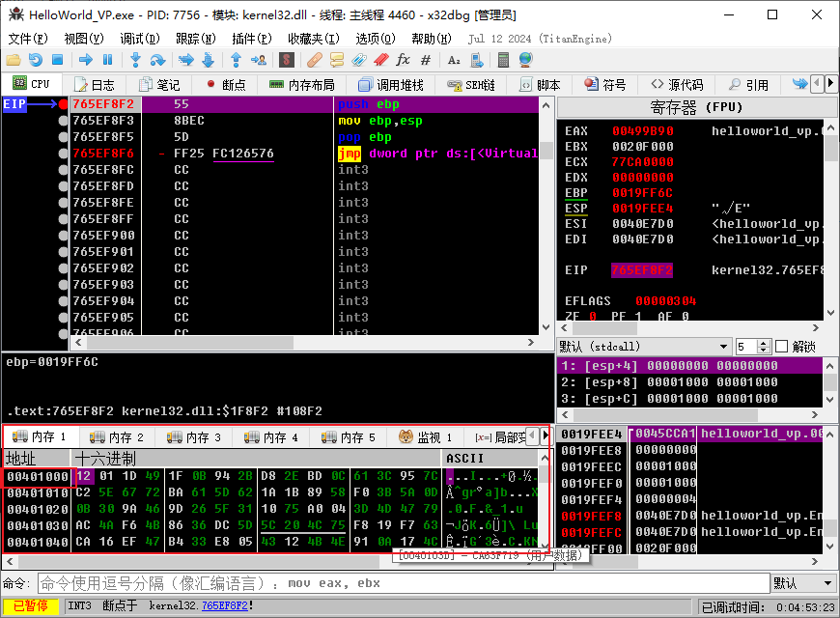This screenshot has height=618, width=840.
Task: Toggle the red breakpoint at 765EF8F2
Action: (x=64, y=104)
